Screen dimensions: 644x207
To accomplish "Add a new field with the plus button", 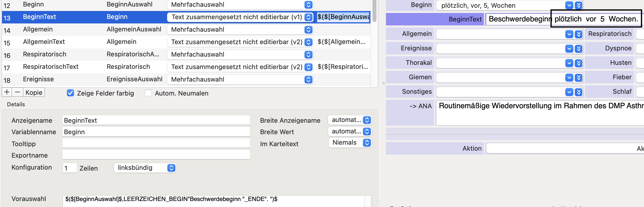I will tap(7, 92).
